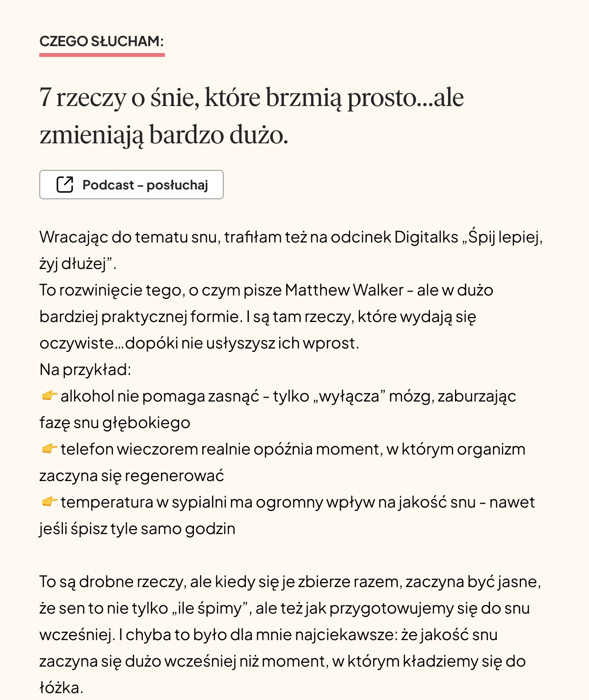Click the pointing hand emoji before "alkohol"
Screen dimensions: 589x700
click(x=49, y=396)
